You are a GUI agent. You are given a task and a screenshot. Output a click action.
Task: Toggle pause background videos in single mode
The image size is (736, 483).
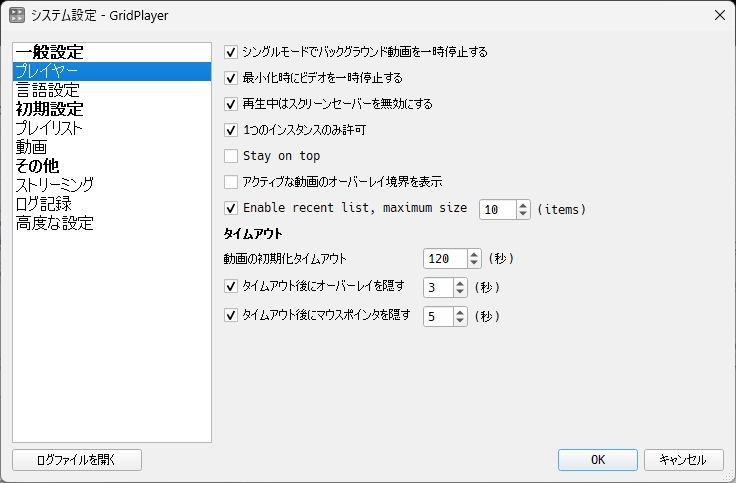[231, 51]
